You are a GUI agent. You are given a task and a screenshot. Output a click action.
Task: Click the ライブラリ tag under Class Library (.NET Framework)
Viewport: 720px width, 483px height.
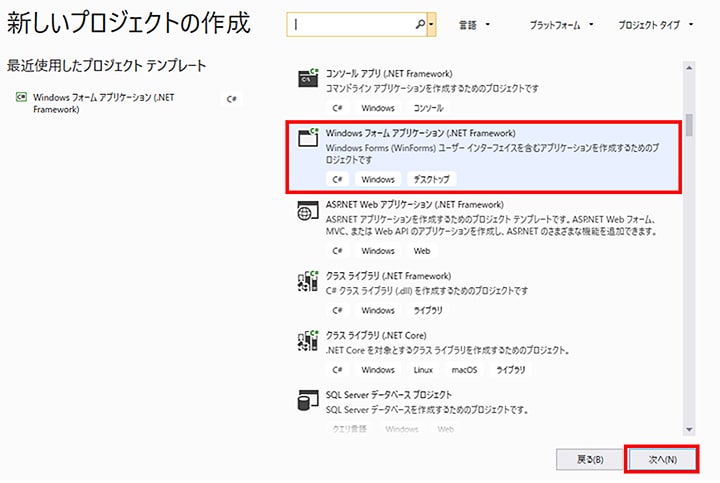click(x=428, y=311)
